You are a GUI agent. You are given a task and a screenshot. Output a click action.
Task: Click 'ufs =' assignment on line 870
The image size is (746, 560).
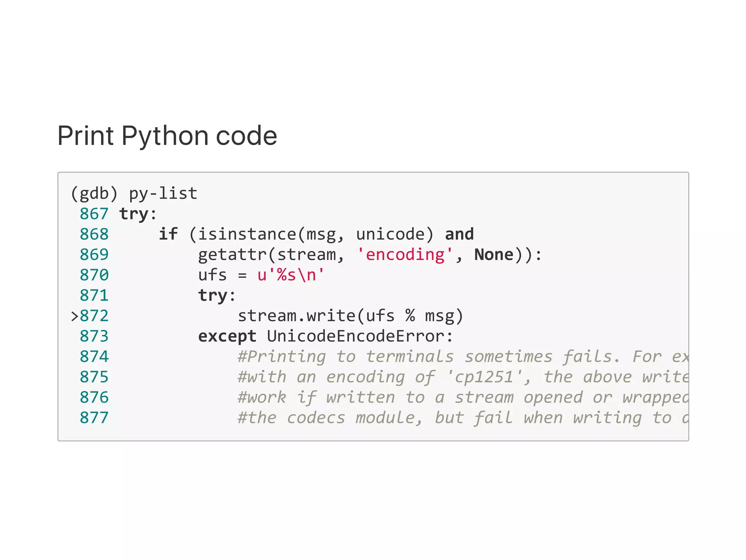[222, 275]
